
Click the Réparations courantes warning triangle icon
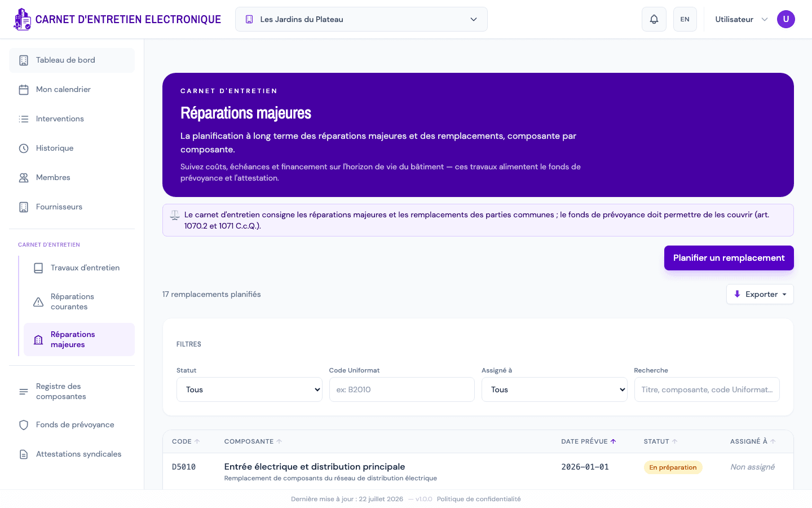(x=38, y=302)
